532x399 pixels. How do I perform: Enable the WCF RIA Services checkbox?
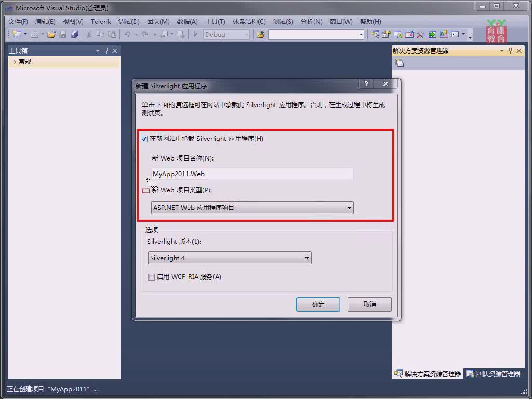pyautogui.click(x=151, y=277)
